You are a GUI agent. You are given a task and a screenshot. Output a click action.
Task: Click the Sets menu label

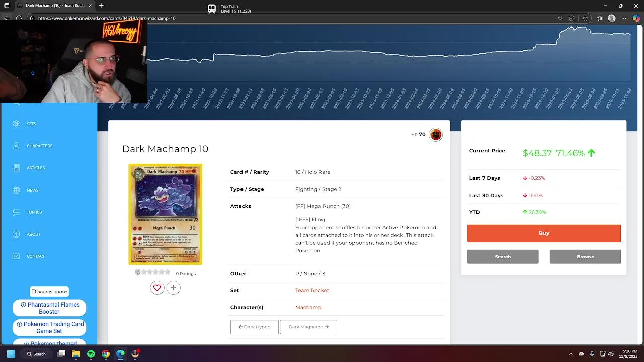tap(31, 124)
